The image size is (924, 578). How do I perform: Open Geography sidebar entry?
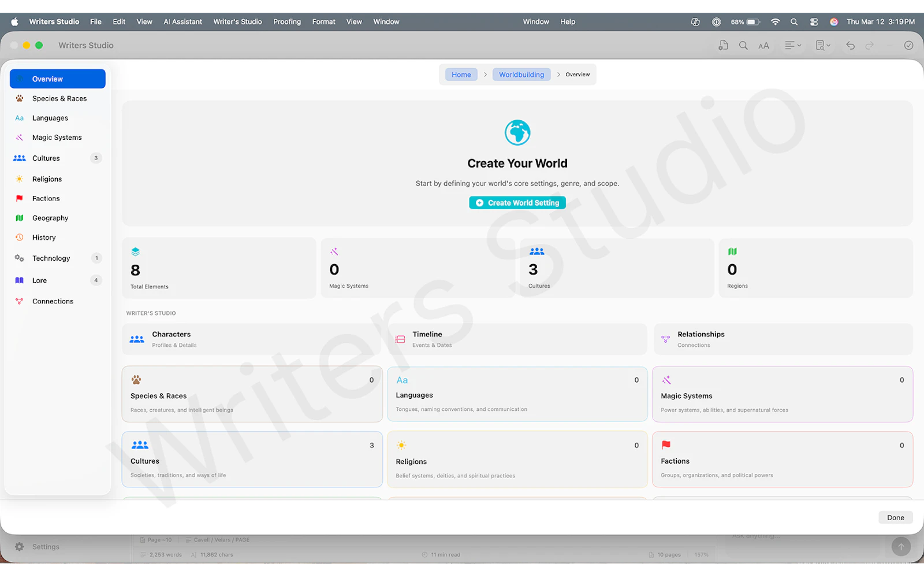(x=58, y=218)
